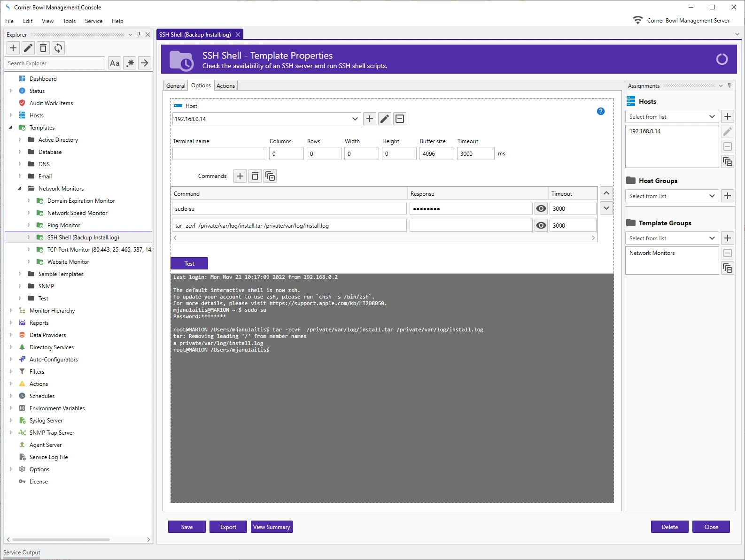
Task: Click the copy commands icon
Action: click(270, 176)
